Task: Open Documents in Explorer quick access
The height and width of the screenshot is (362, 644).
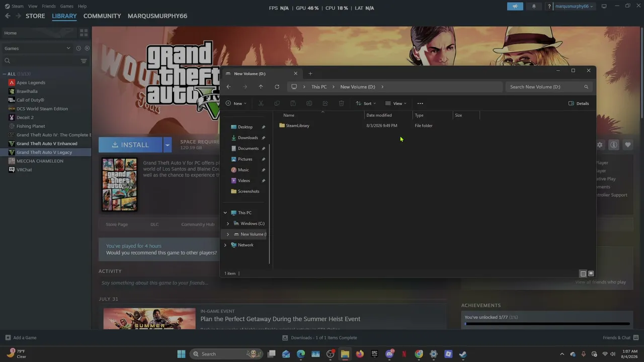Action: coord(248,148)
